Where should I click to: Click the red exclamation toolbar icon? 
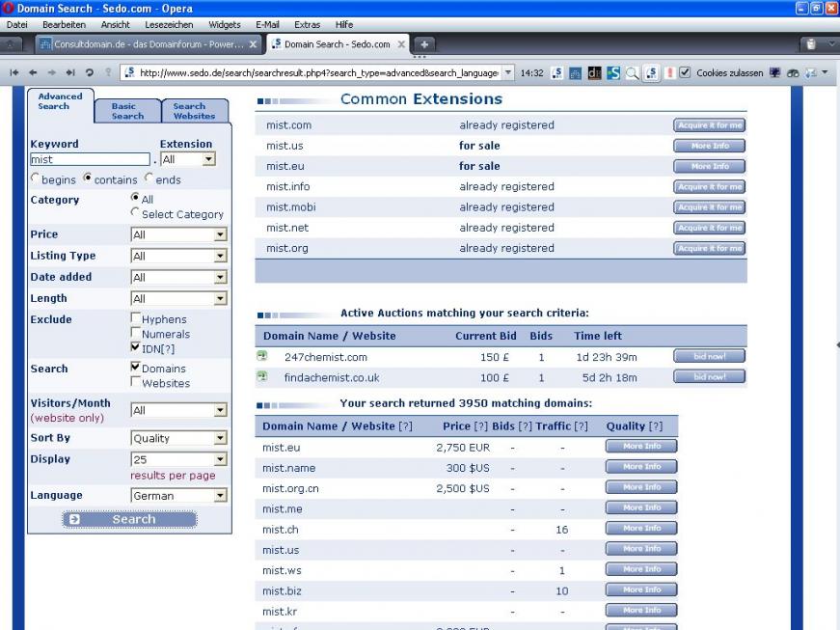point(669,73)
